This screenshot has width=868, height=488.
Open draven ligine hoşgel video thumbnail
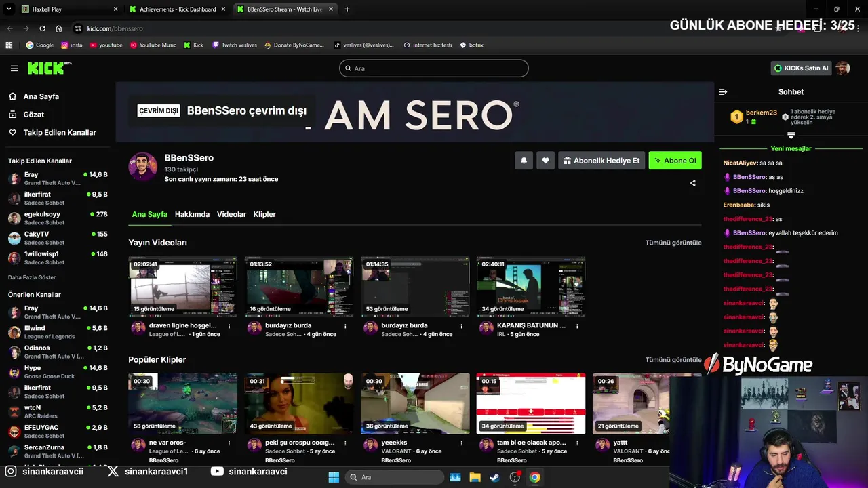click(183, 287)
